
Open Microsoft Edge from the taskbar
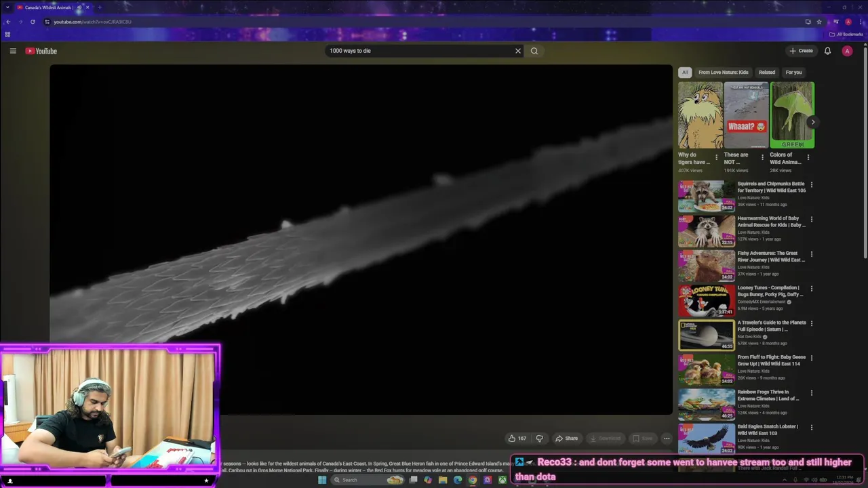click(458, 480)
